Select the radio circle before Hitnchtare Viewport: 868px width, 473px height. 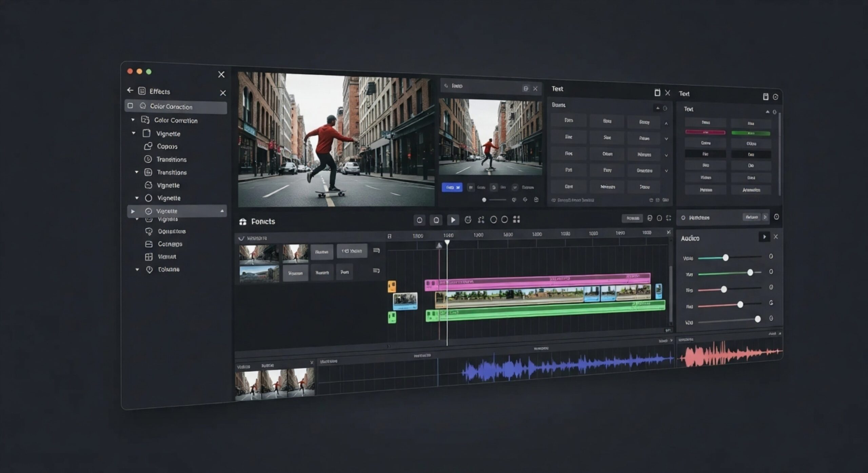pos(683,218)
